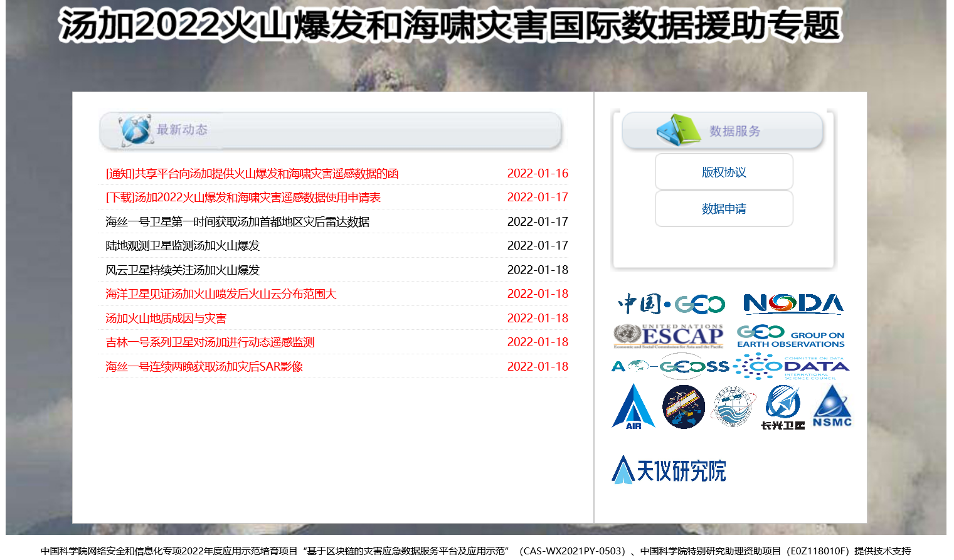Open the 长光卫星 logo link

pyautogui.click(x=782, y=408)
